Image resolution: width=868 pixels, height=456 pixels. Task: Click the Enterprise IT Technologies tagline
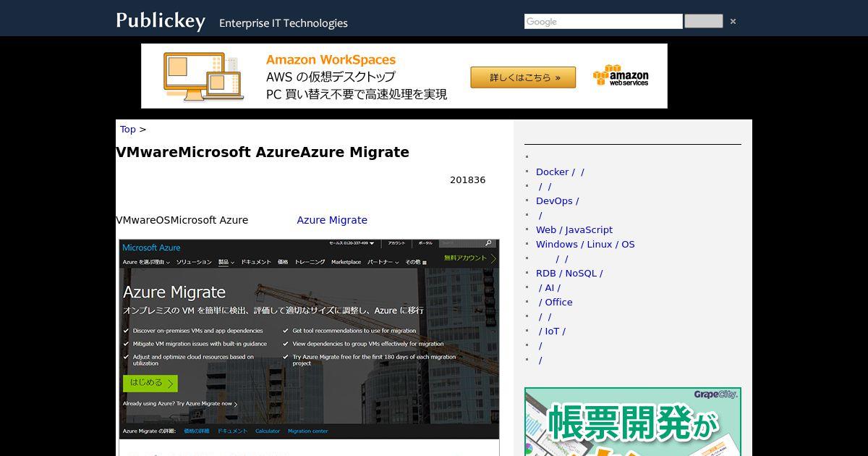pos(284,23)
